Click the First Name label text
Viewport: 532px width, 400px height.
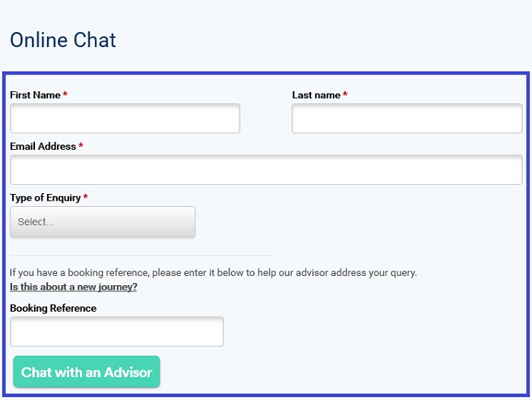coord(35,95)
